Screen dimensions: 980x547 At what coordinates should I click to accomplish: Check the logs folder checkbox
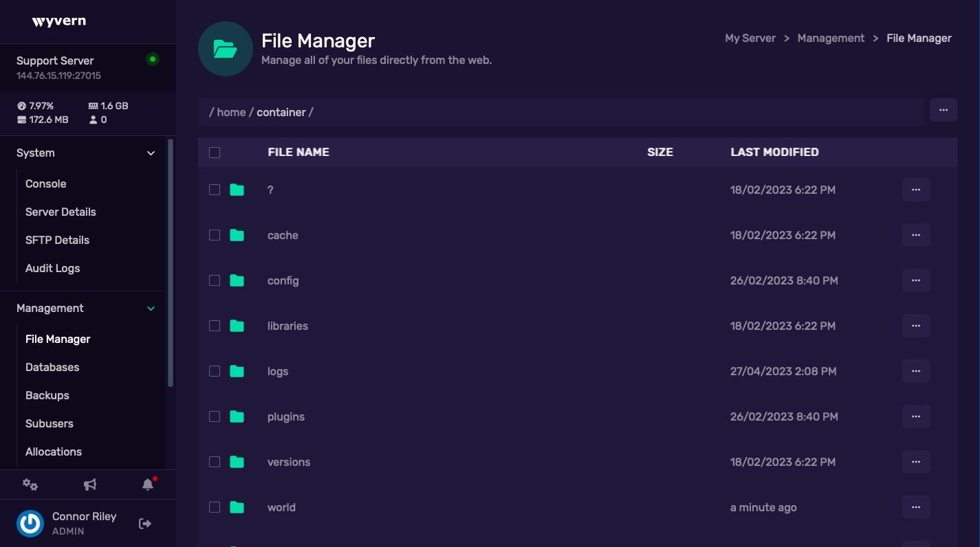click(x=215, y=371)
